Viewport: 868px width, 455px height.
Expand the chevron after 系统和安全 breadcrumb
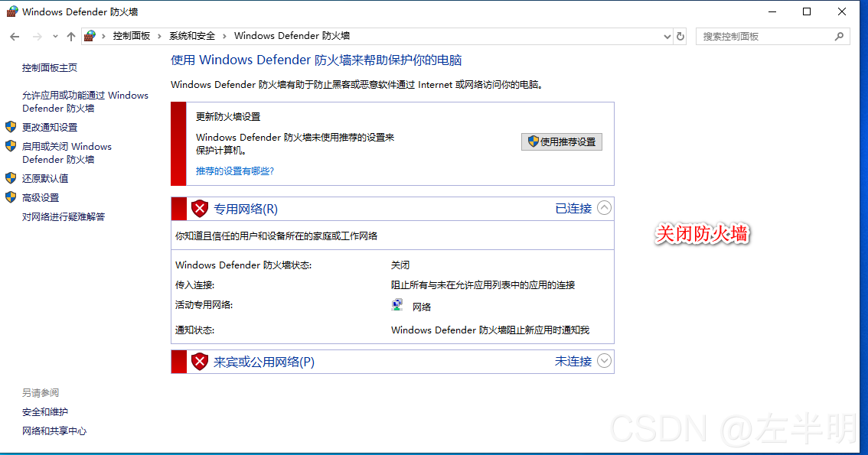[x=224, y=37]
